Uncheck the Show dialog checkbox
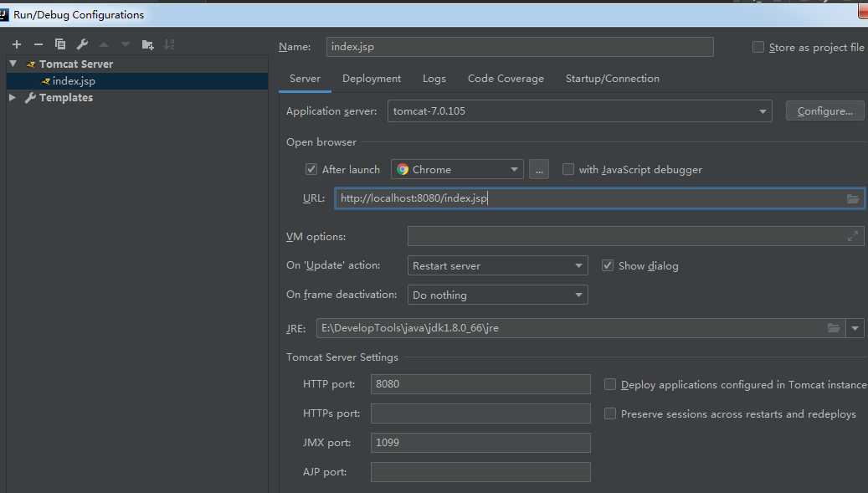The image size is (868, 493). pos(608,265)
